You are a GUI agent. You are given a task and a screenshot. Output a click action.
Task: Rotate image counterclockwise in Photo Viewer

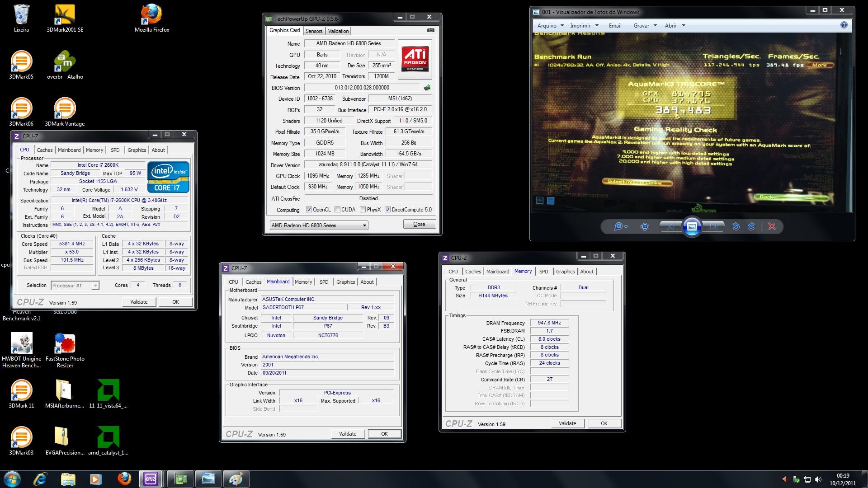tap(736, 226)
